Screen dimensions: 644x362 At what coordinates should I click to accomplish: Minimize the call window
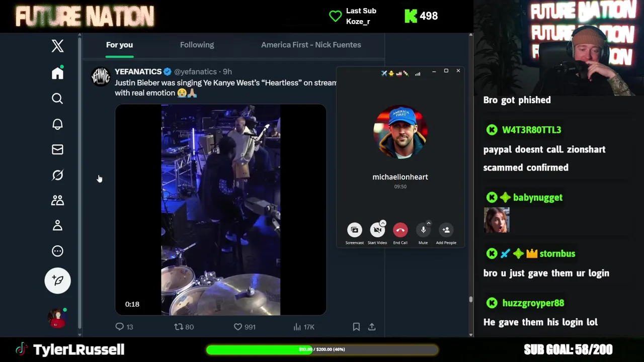click(434, 72)
